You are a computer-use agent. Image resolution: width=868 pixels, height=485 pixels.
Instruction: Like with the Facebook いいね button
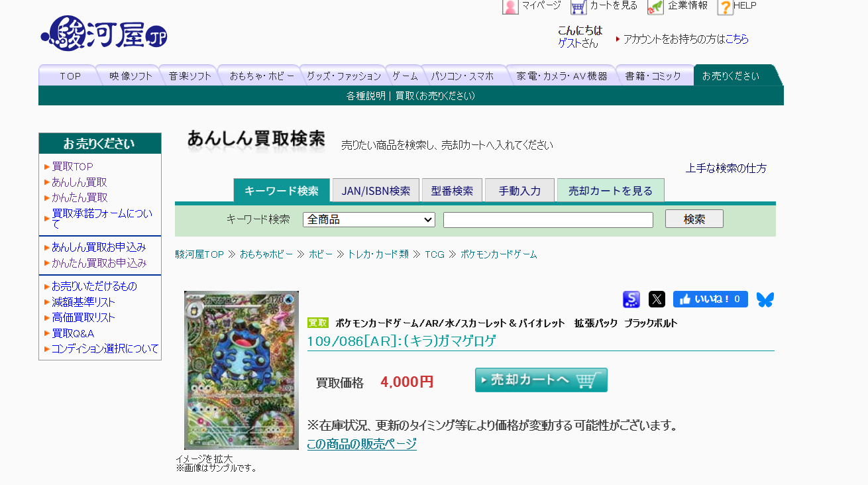click(710, 299)
